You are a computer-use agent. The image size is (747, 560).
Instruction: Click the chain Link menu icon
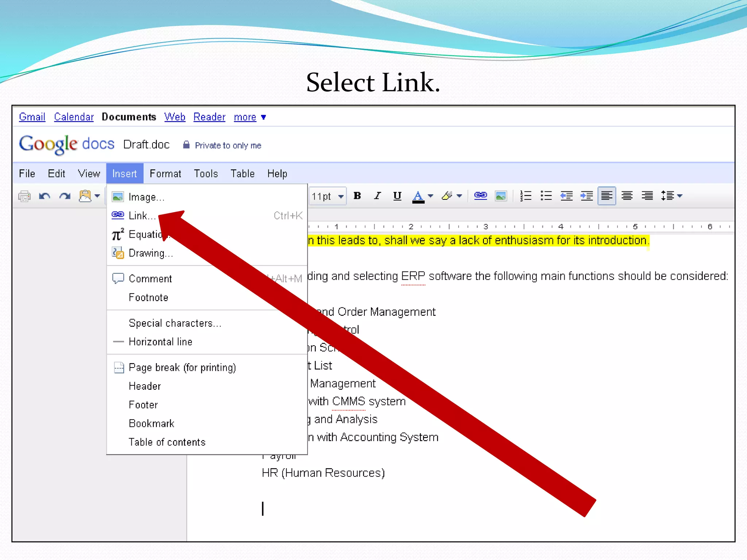click(118, 215)
